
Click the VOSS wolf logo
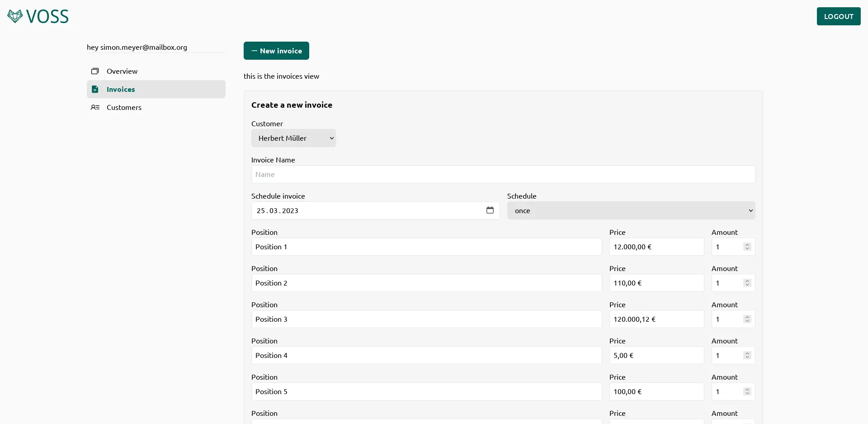click(15, 15)
